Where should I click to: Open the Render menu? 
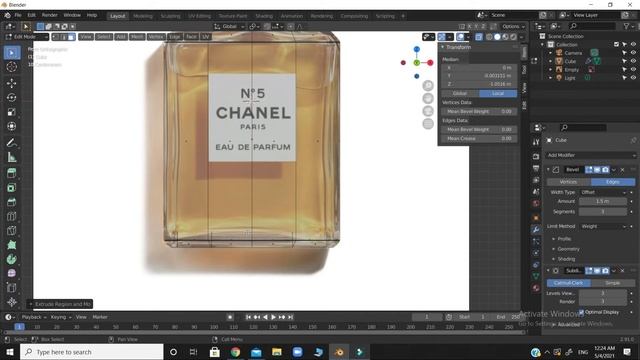coord(50,15)
